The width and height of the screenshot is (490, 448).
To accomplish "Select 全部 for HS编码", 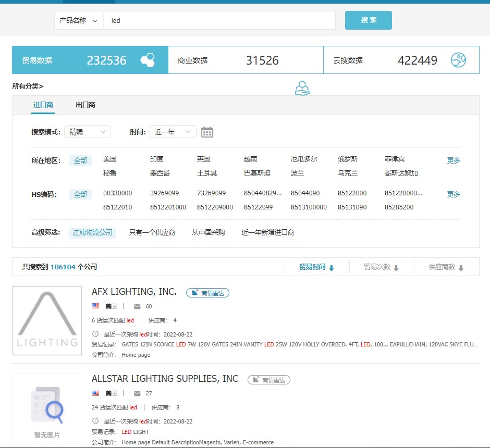I will coord(80,194).
